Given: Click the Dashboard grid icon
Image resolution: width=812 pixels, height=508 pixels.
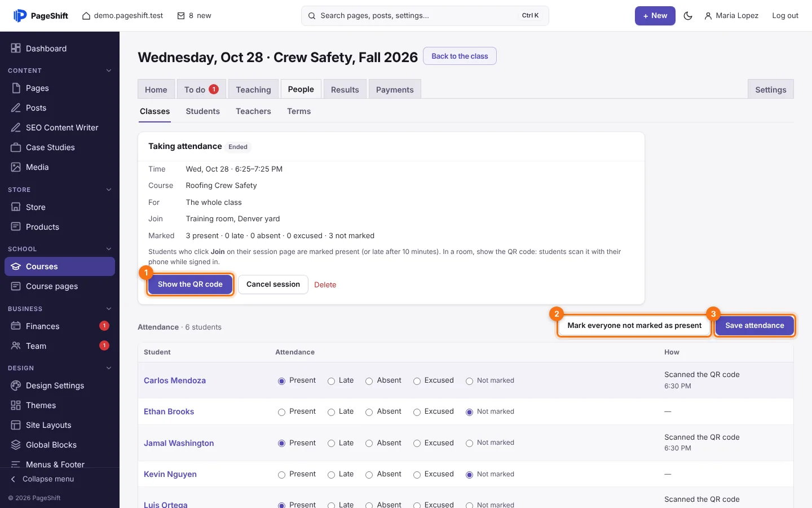Looking at the screenshot, I should 16,49.
